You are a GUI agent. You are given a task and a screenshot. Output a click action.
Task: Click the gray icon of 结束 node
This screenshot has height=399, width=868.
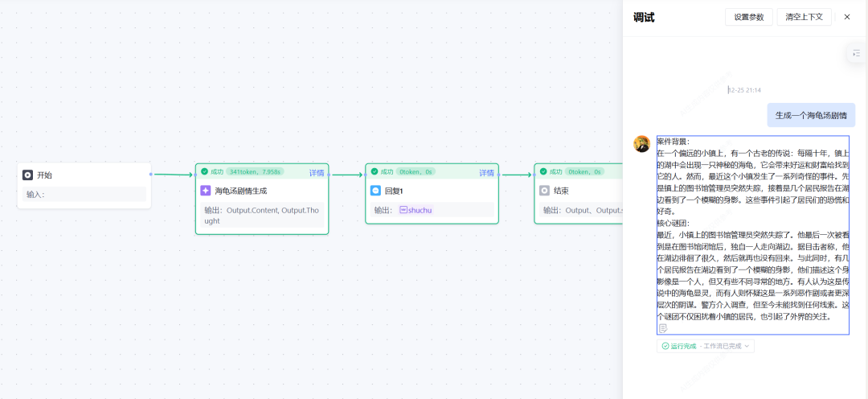point(544,191)
